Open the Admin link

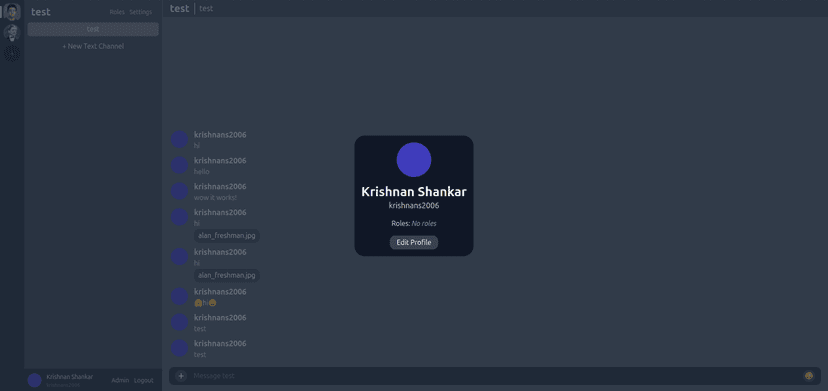coord(120,380)
